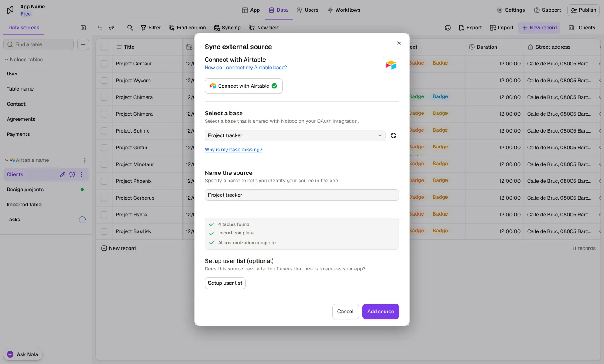The width and height of the screenshot is (604, 364).
Task: Open Airtable name source options menu
Action: tap(85, 160)
